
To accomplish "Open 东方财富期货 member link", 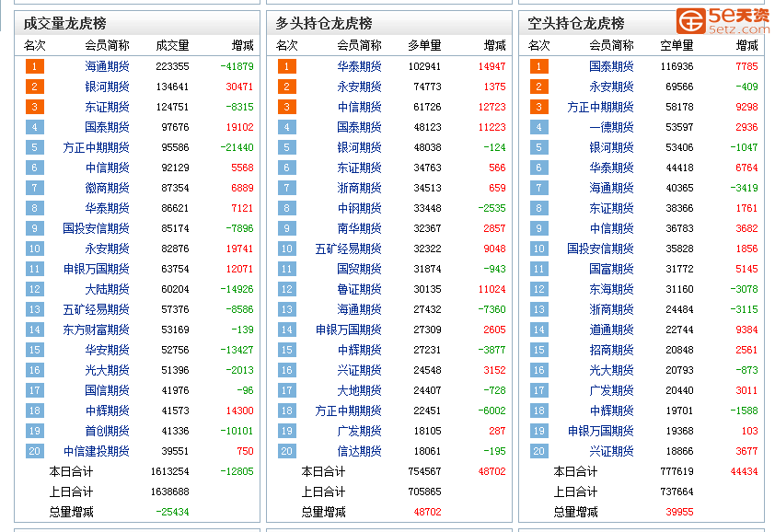I will 96,330.
